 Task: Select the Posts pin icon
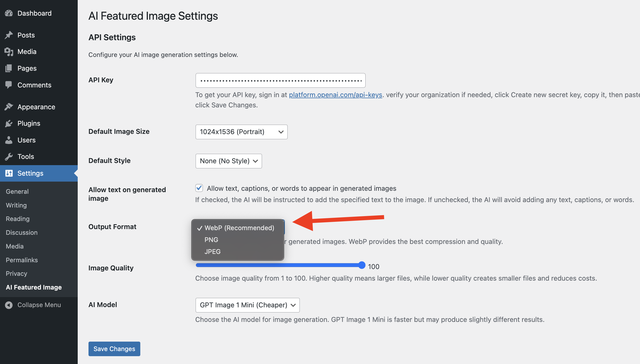9,35
